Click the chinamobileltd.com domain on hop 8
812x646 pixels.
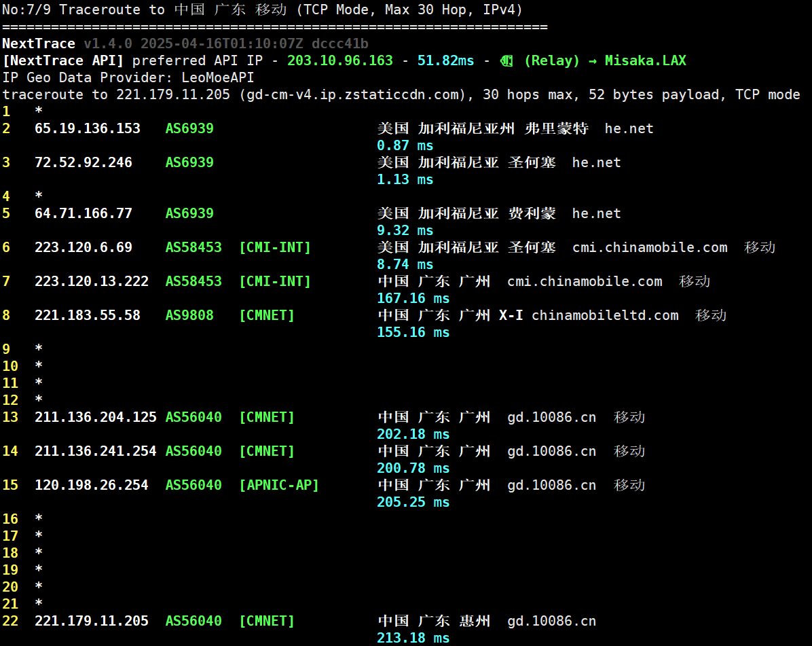coord(605,315)
